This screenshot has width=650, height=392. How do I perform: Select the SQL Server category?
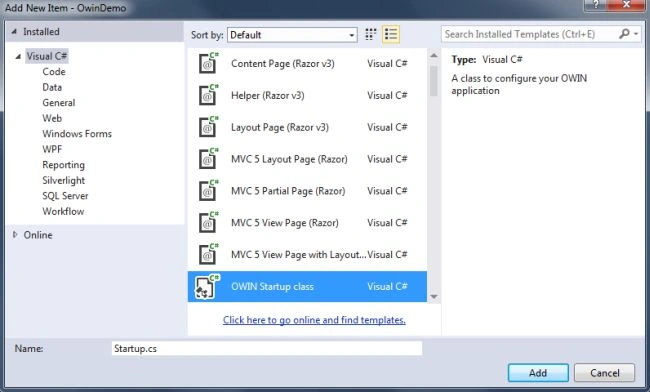[65, 196]
